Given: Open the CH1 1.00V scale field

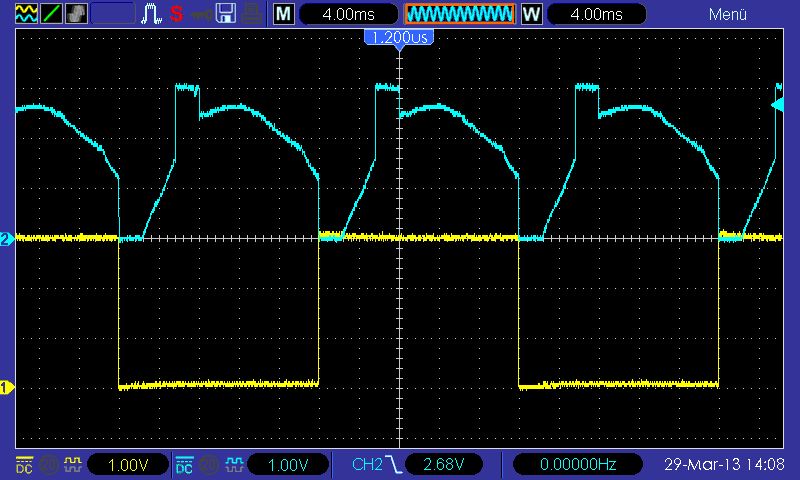Looking at the screenshot, I should [129, 464].
